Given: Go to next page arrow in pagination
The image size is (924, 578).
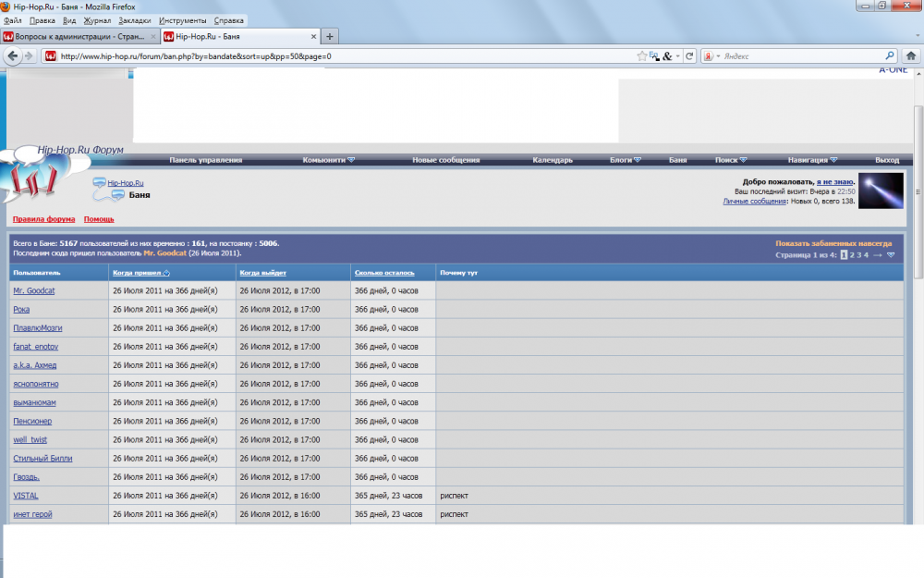Looking at the screenshot, I should point(878,255).
